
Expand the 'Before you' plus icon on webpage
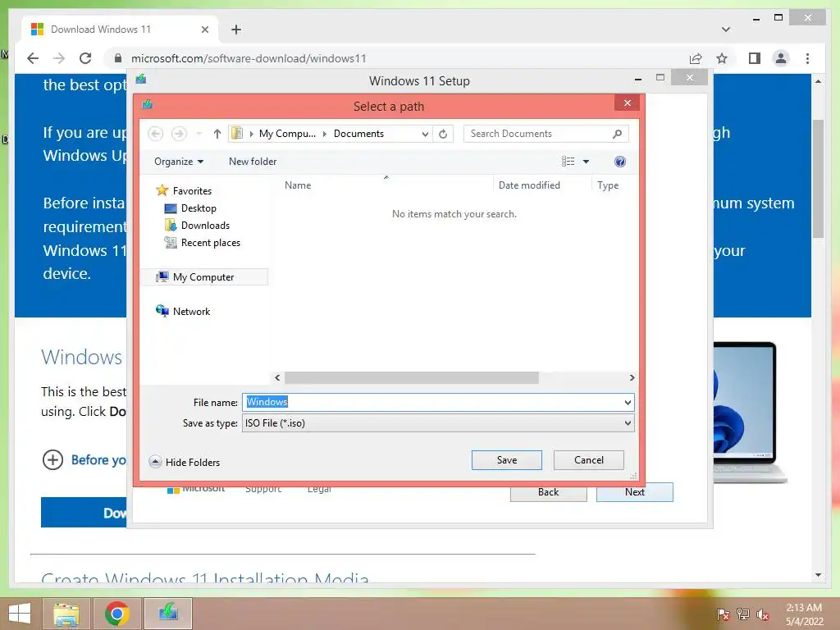click(52, 459)
